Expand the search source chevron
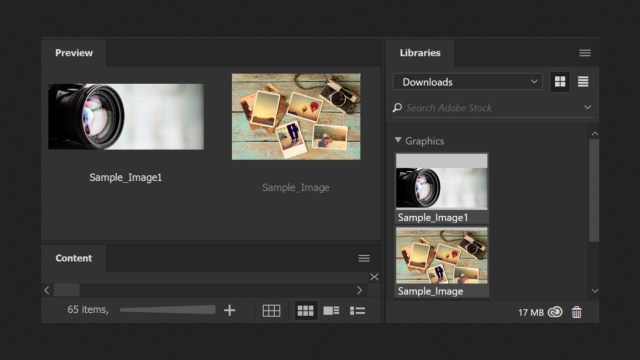This screenshot has height=360, width=640. pos(587,107)
